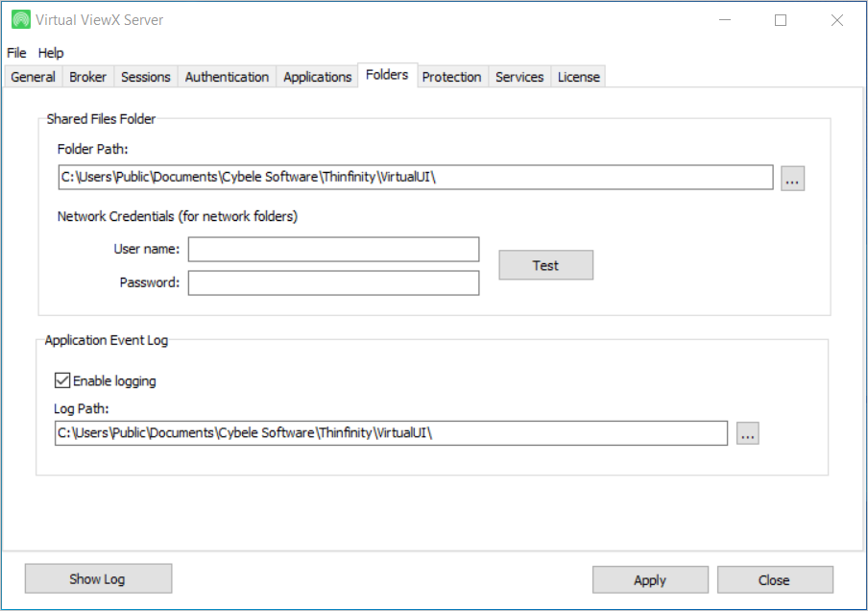The width and height of the screenshot is (868, 611).
Task: Switch to the General tab
Action: click(x=33, y=77)
